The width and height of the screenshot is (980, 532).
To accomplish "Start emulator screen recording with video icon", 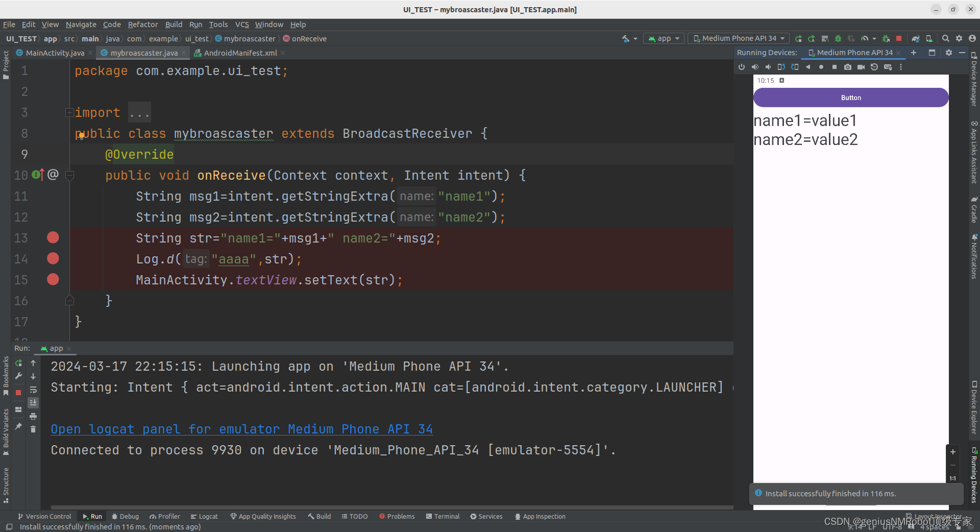I will 861,67.
